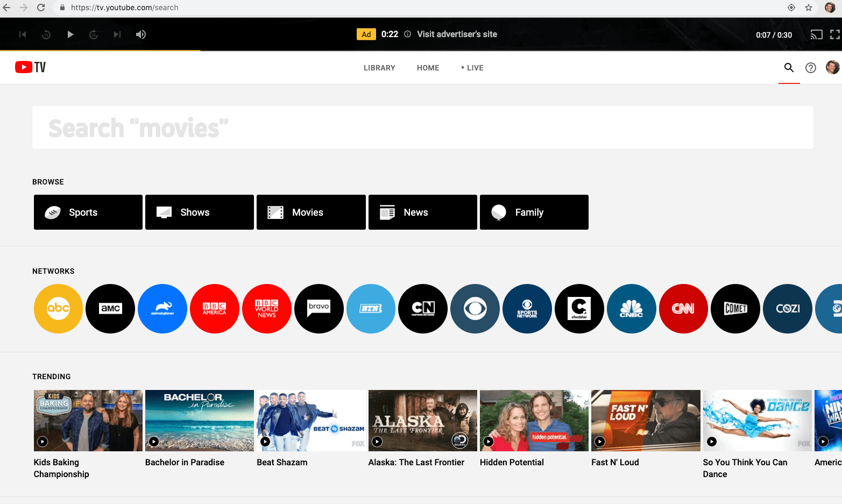Play the video in player bar
This screenshot has height=504, width=842.
70,34
